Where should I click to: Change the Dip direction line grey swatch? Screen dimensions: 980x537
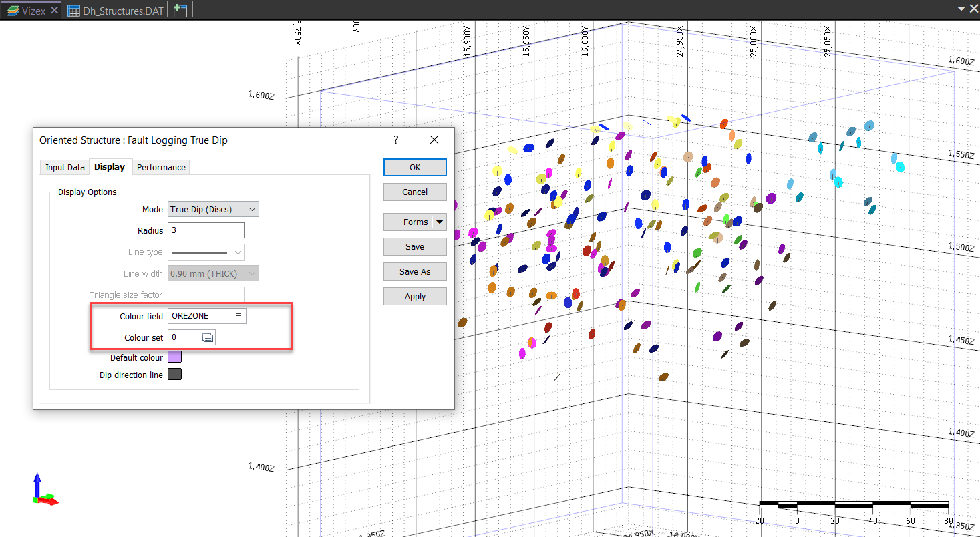tap(174, 375)
